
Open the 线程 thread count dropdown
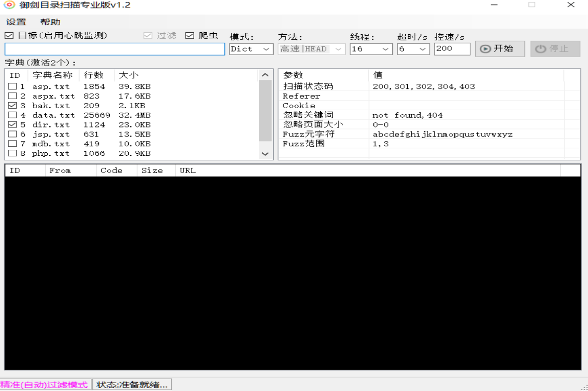tap(371, 49)
